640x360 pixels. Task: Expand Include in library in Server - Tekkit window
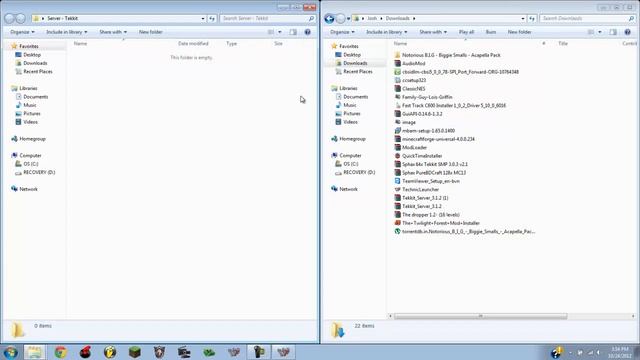(66, 32)
